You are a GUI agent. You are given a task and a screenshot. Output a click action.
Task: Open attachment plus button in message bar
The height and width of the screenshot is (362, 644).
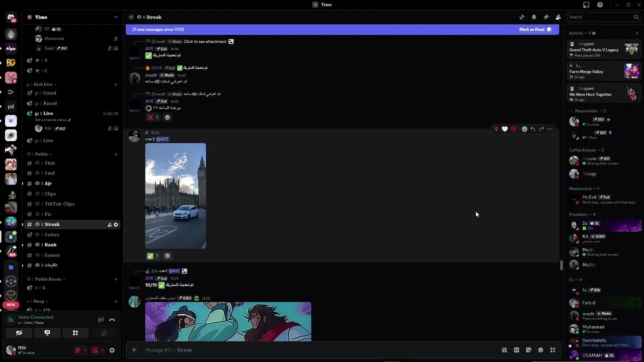[134, 350]
